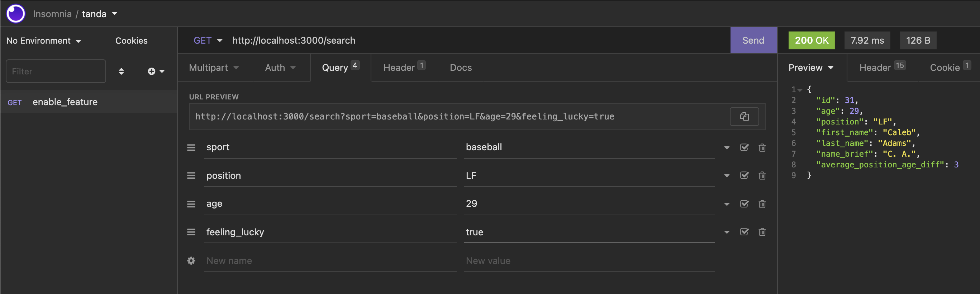Image resolution: width=980 pixels, height=294 pixels.
Task: Open the GET method dropdown
Action: coord(208,40)
